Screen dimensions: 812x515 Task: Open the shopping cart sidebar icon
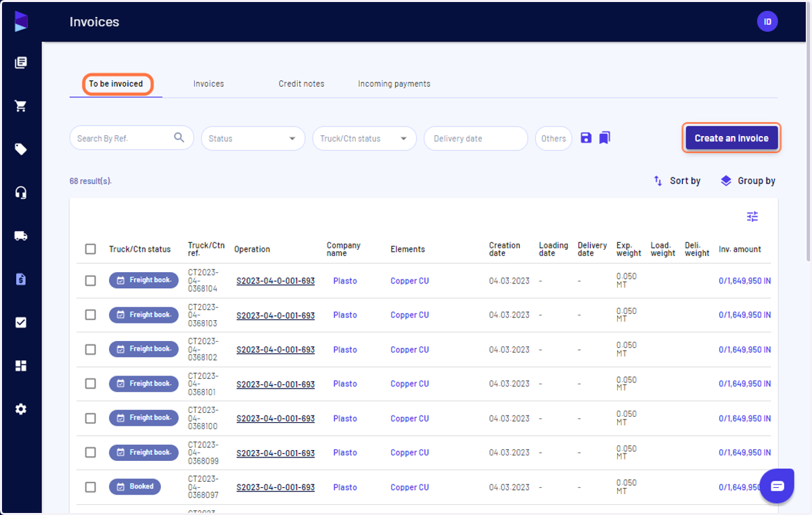[21, 106]
